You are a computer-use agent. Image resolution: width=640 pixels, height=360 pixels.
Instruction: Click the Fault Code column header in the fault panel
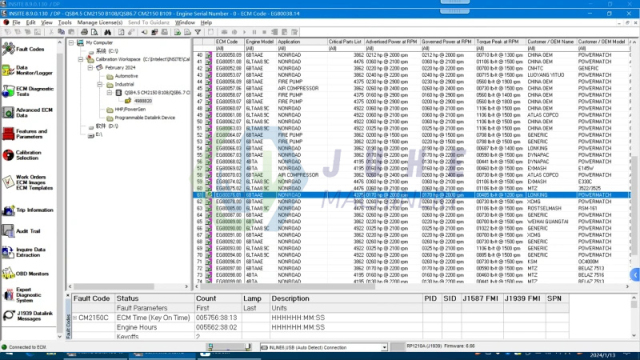click(x=92, y=298)
